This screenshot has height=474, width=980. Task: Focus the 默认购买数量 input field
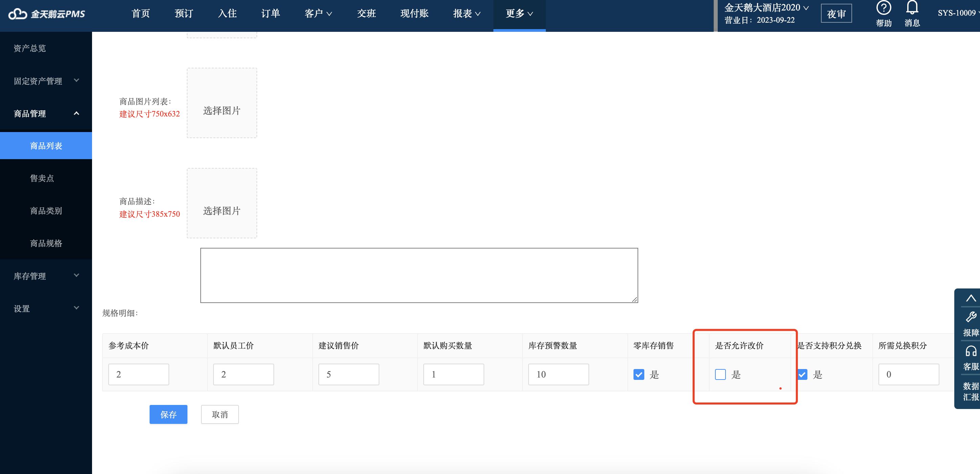453,374
